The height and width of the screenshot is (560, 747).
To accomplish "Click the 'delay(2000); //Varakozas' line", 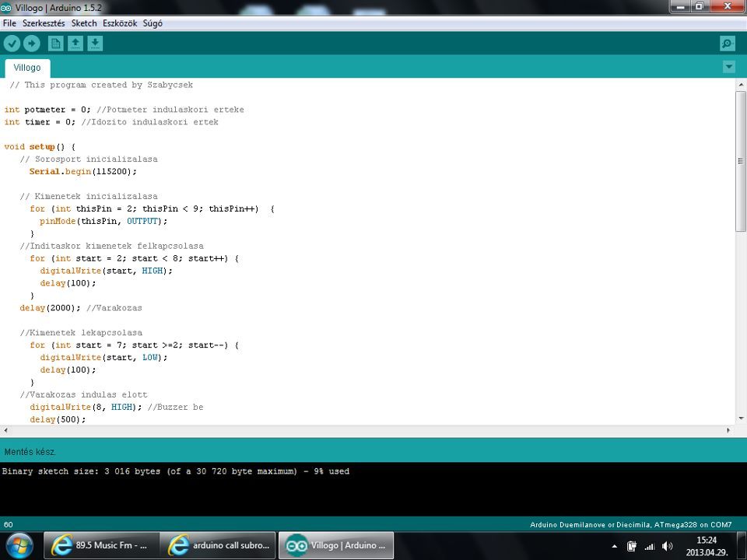I will pos(81,308).
